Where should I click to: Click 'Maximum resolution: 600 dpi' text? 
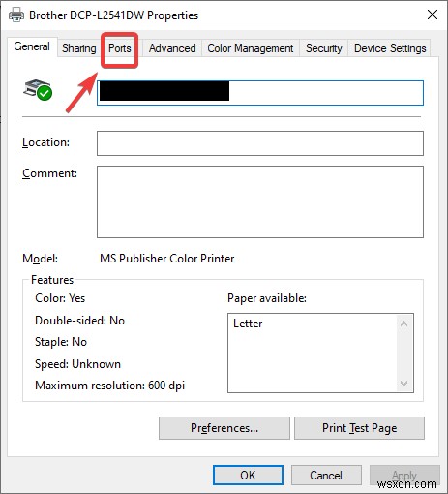pyautogui.click(x=109, y=386)
